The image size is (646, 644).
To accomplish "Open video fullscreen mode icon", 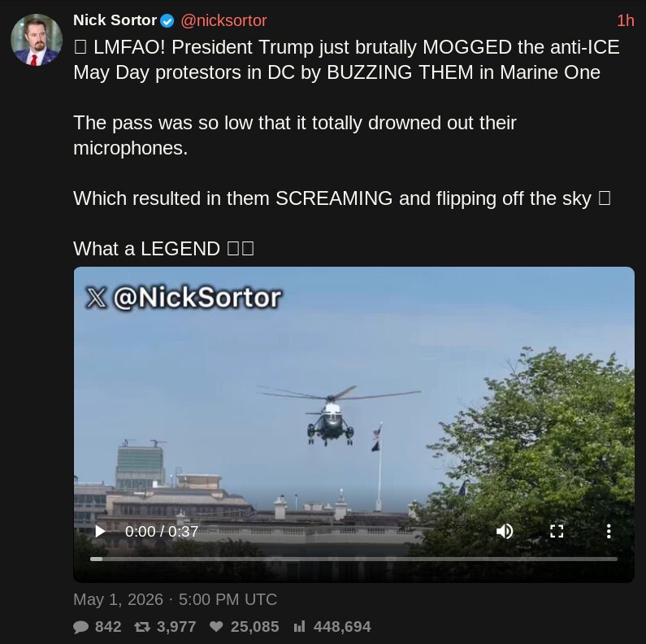I will pyautogui.click(x=557, y=531).
